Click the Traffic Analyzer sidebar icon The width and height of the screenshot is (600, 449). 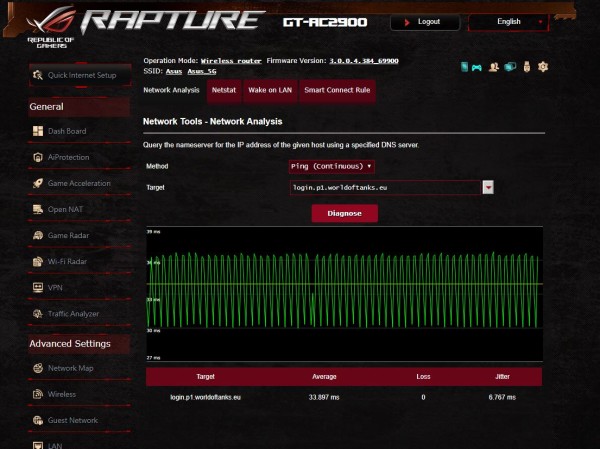pyautogui.click(x=38, y=313)
